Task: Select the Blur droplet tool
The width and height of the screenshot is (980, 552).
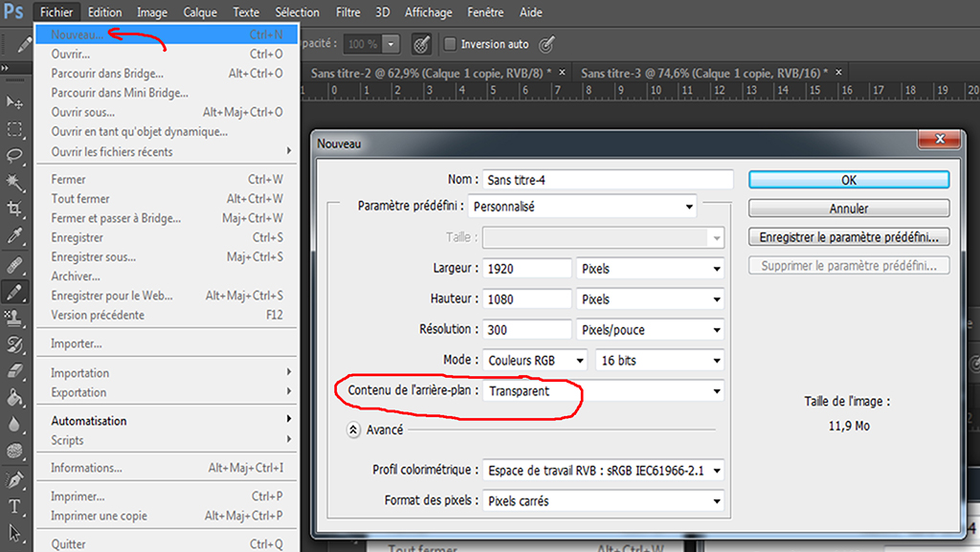Action: (x=13, y=425)
